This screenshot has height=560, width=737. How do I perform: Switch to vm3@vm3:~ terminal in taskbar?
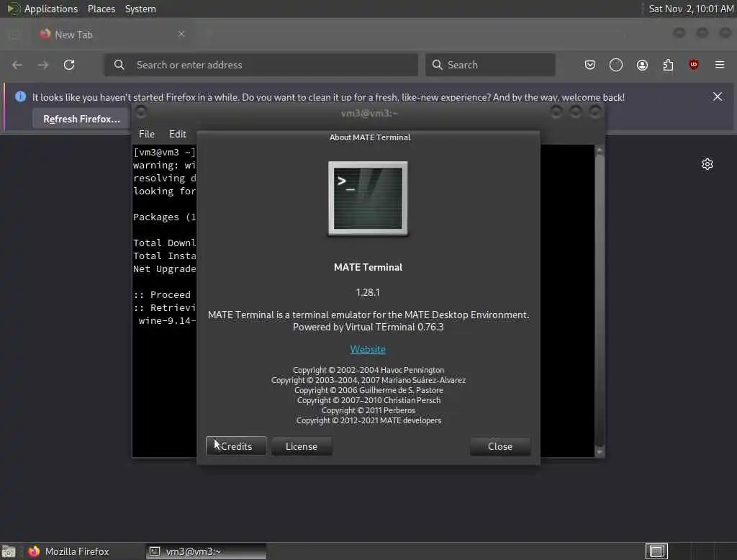coord(206,551)
